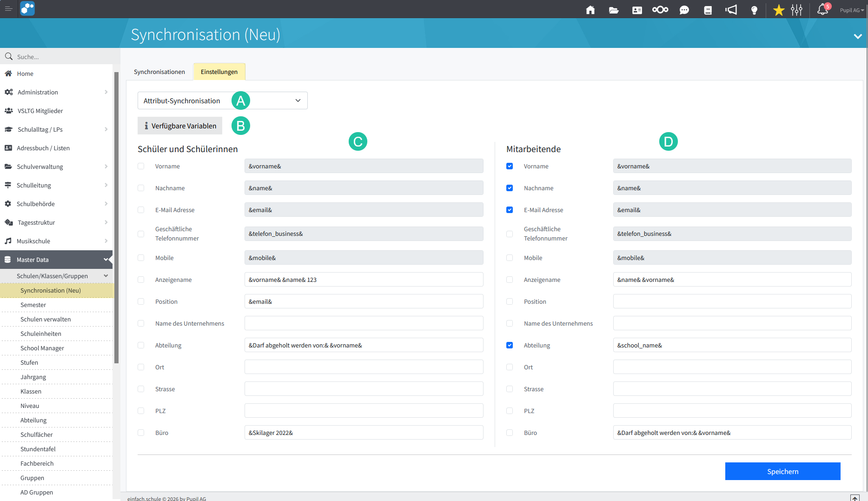Viewport: 868px width, 501px height.
Task: Click the Master Data database icon
Action: [x=8, y=260]
